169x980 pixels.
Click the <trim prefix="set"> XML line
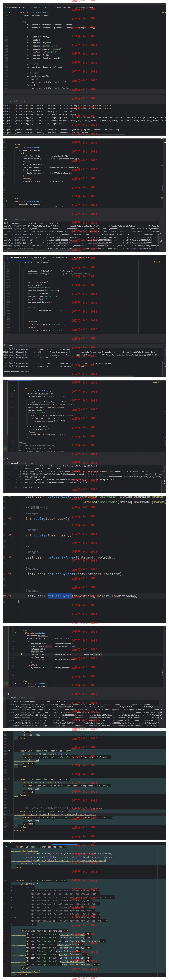coord(45,931)
